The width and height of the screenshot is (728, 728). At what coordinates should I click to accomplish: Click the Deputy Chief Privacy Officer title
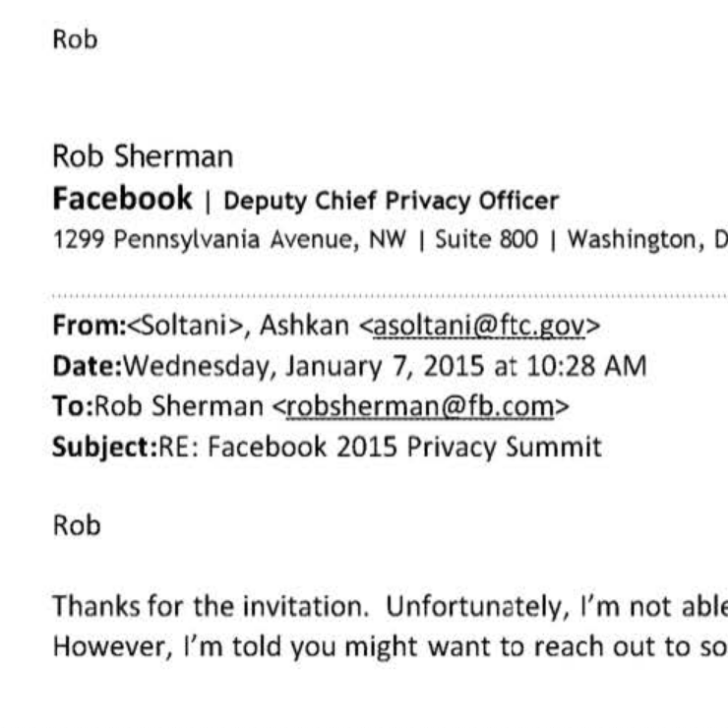tap(391, 202)
